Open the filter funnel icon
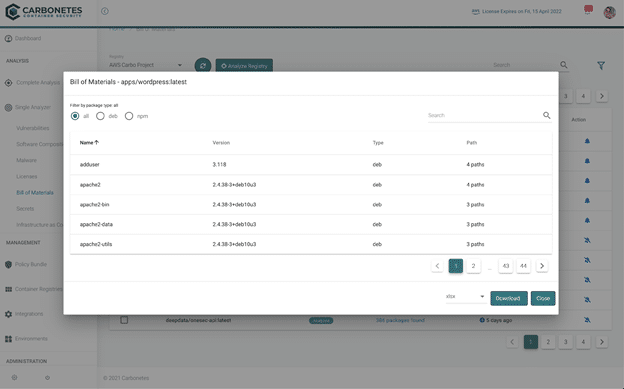Viewport: 624px width, 389px height. point(601,66)
